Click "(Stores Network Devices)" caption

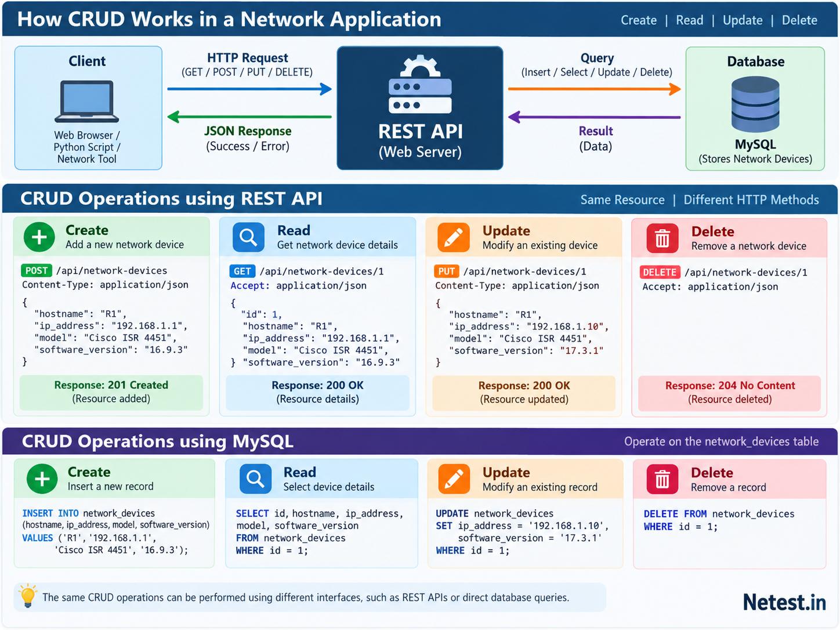tap(755, 159)
